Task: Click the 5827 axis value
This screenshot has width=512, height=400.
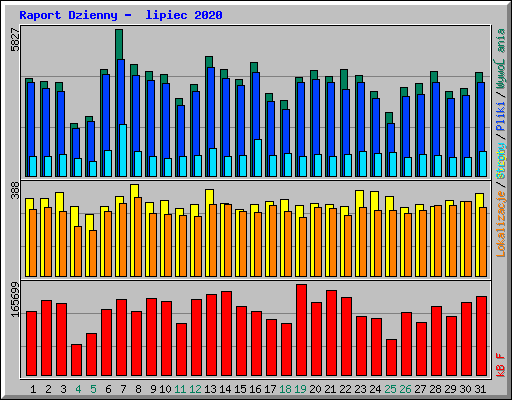Action: 15,40
